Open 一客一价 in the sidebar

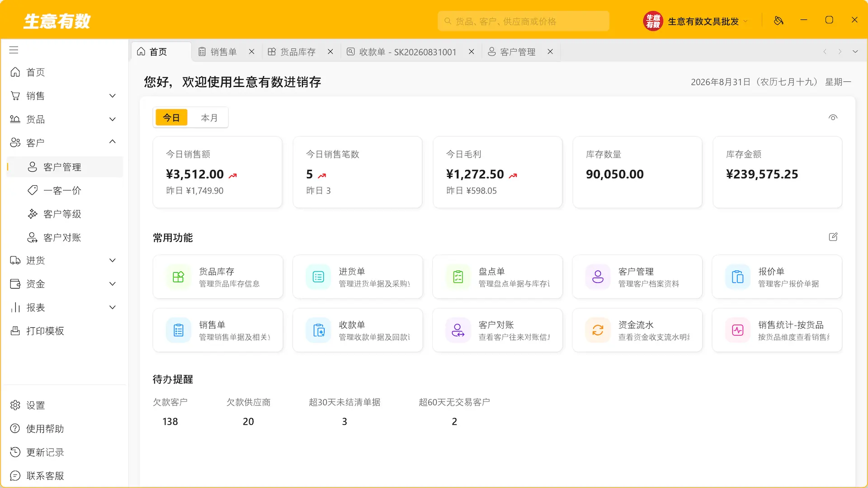point(65,190)
